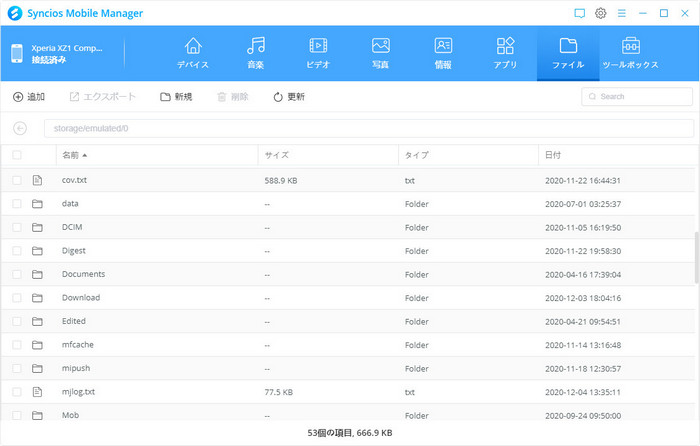Click the data folder icon
This screenshot has height=446, width=700.
coord(38,204)
